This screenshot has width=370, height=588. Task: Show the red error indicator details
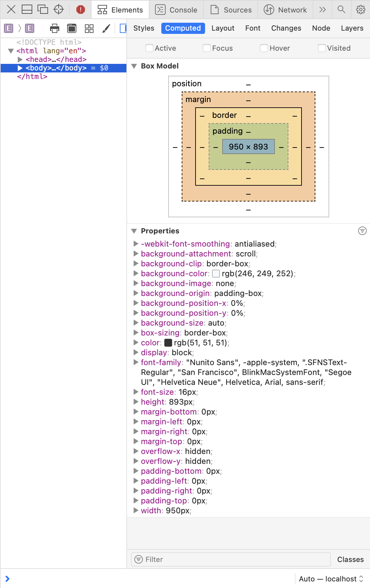[80, 9]
